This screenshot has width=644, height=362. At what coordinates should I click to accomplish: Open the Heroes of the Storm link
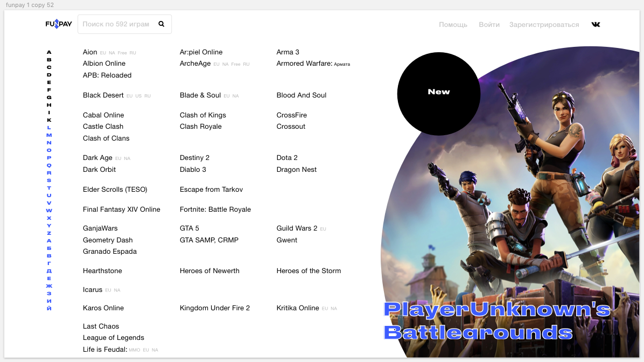(x=309, y=271)
